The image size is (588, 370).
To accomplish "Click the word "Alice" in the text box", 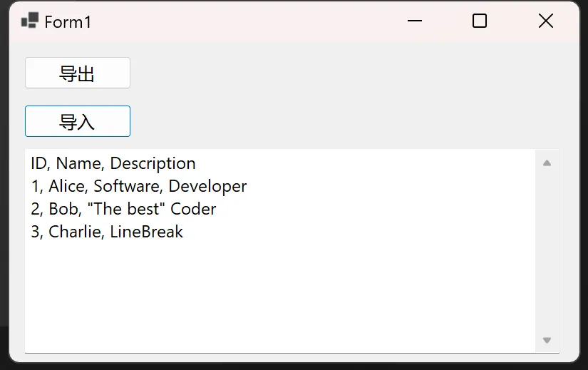I will coord(67,187).
